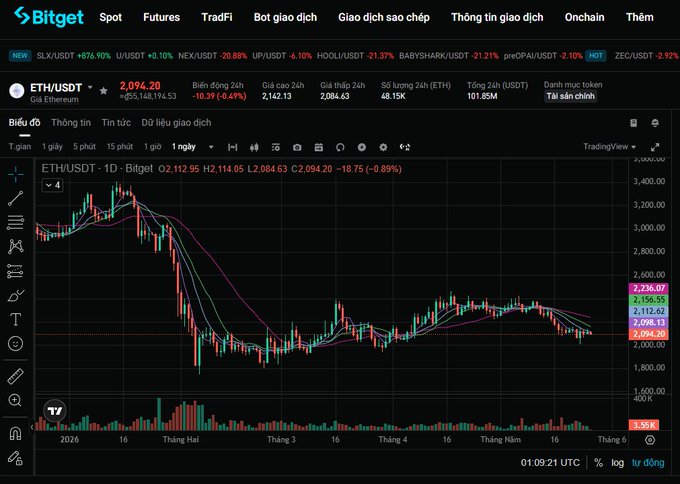Switch to the Biểu đồ tab
680x484 pixels.
click(x=24, y=123)
